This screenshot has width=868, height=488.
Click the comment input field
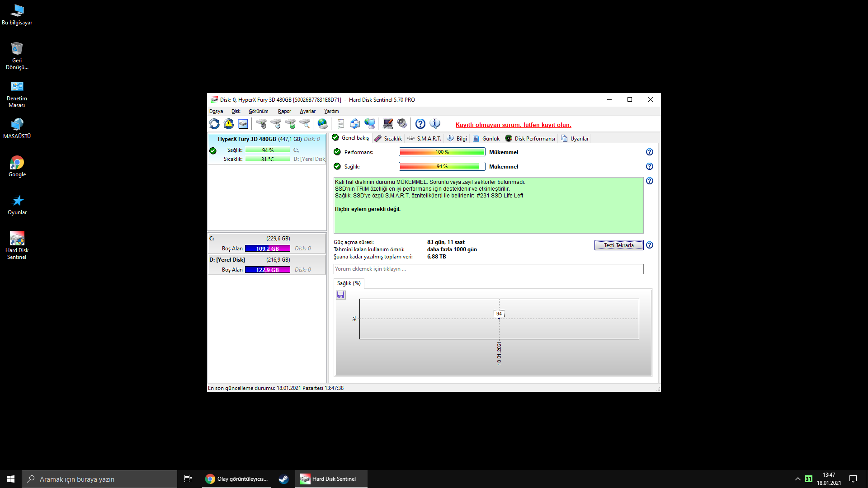(x=488, y=269)
